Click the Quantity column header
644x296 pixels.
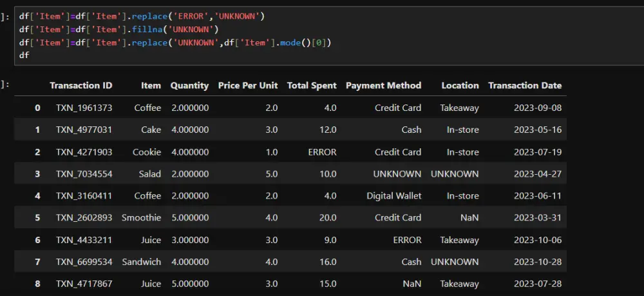(x=189, y=86)
